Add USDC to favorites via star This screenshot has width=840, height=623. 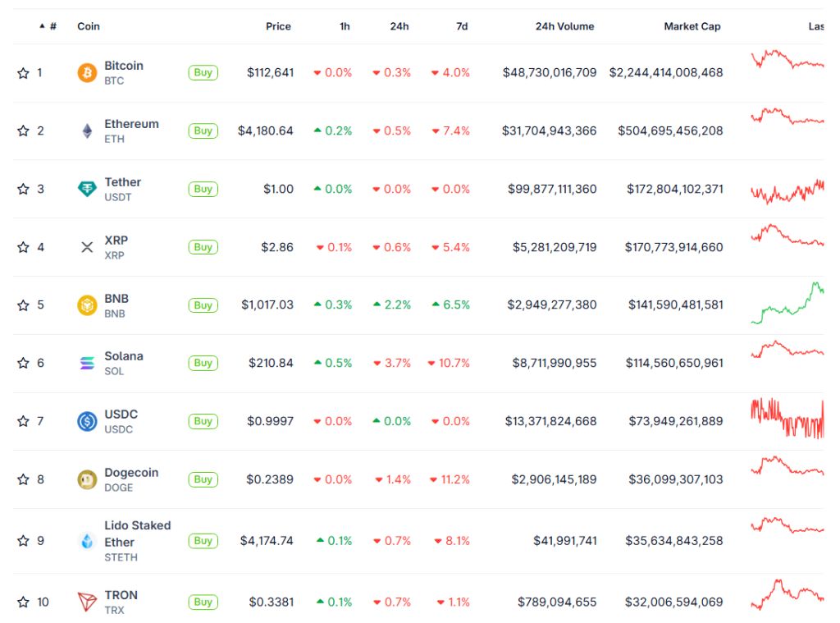[23, 421]
